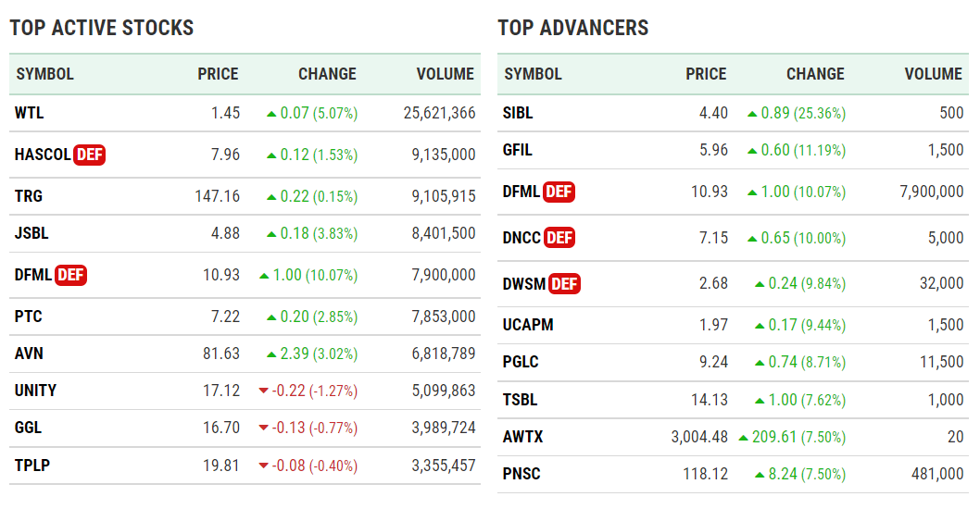Open the TRG stock symbol
Screen dimensions: 980x509
(x=29, y=196)
